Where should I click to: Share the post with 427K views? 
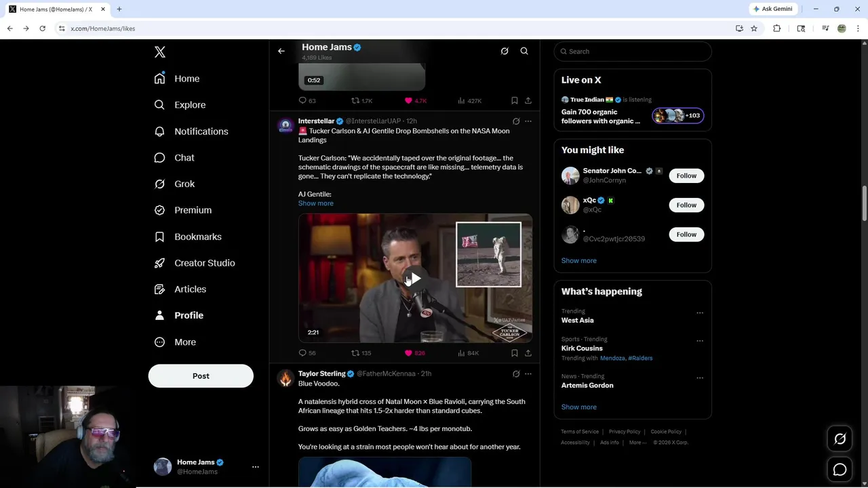[528, 100]
